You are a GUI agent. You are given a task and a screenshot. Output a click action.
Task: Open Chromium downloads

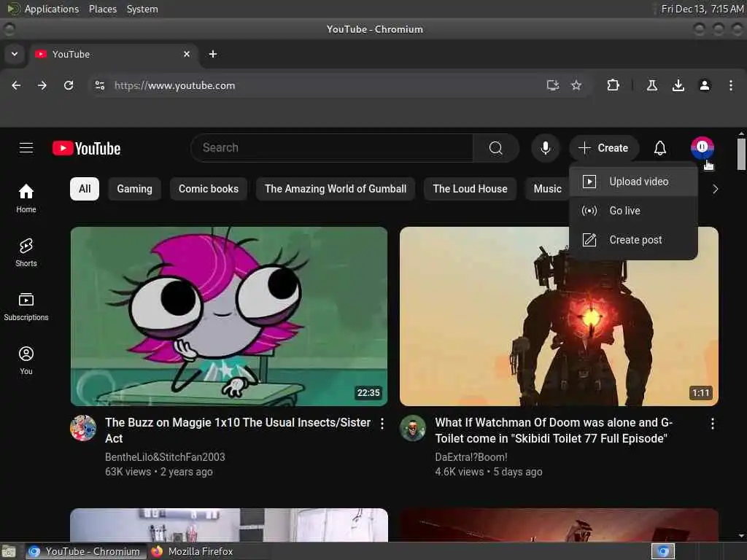pyautogui.click(x=678, y=85)
